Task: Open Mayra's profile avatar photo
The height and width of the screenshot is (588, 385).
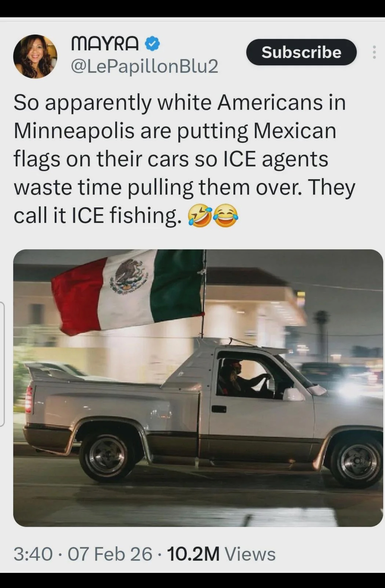Action: (35, 56)
